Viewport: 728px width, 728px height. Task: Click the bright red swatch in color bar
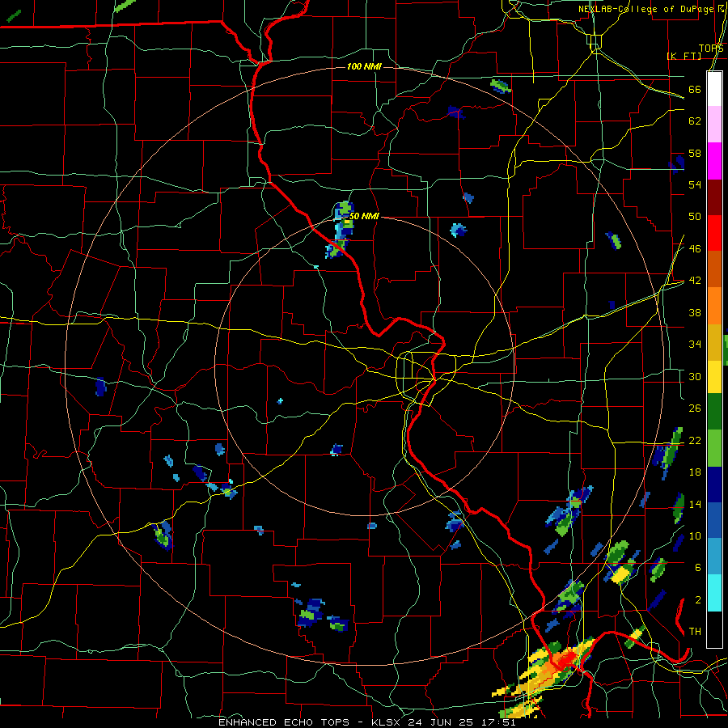pyautogui.click(x=714, y=233)
